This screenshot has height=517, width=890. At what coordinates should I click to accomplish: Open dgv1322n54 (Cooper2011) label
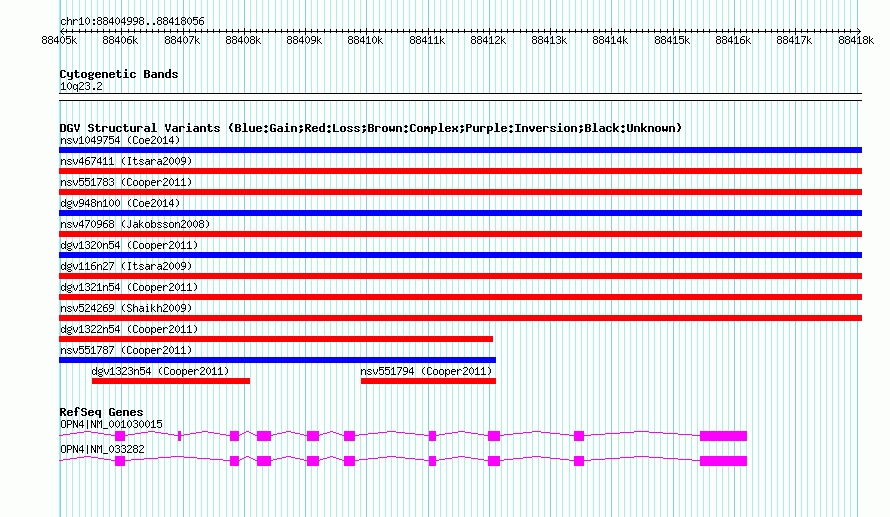click(x=129, y=329)
